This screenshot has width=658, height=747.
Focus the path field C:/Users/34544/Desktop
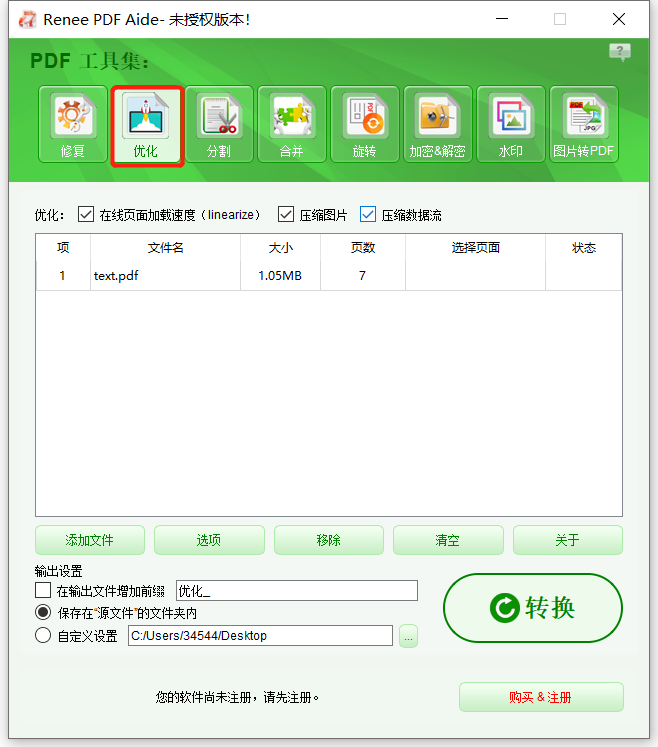coord(260,636)
